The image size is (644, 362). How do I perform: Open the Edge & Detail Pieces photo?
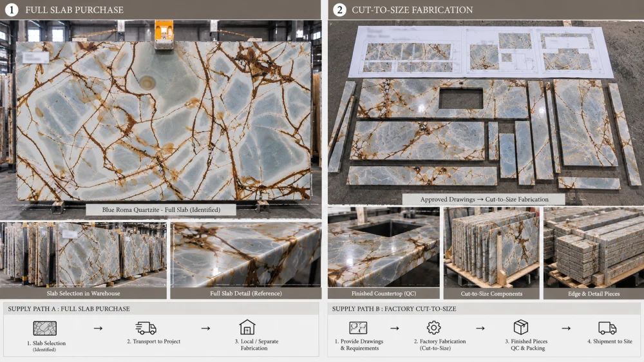click(x=594, y=247)
